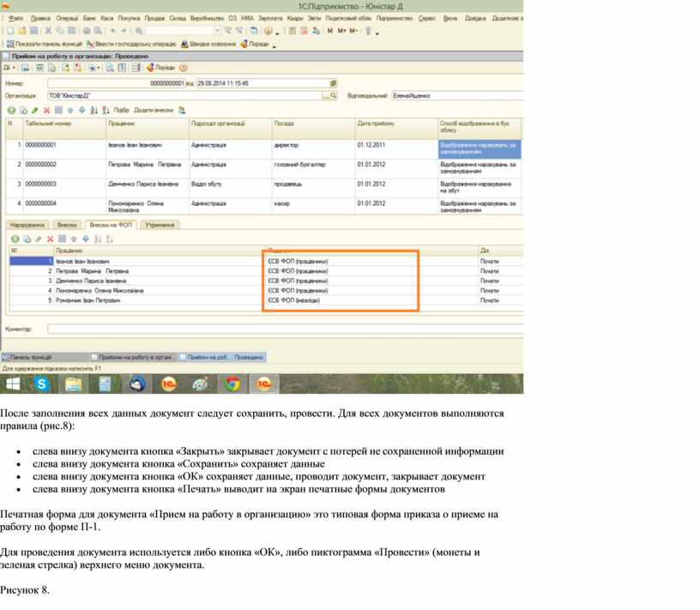Click Ввести господарську операцію button

tap(132, 45)
